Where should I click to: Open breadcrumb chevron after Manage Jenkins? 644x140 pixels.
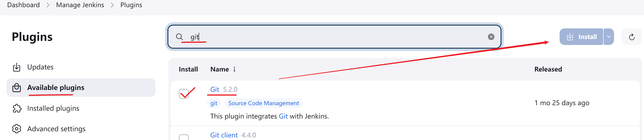point(112,5)
